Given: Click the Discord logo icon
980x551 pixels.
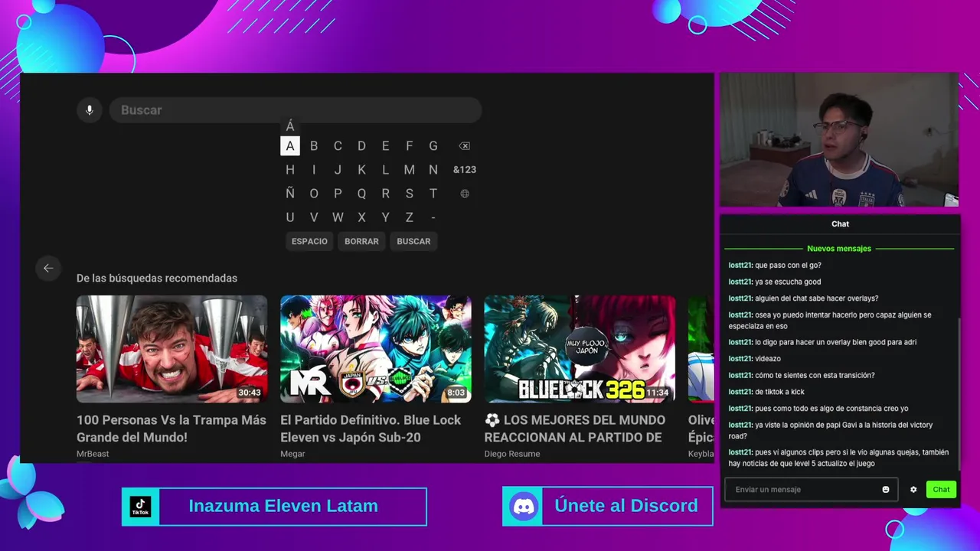Looking at the screenshot, I should [524, 507].
